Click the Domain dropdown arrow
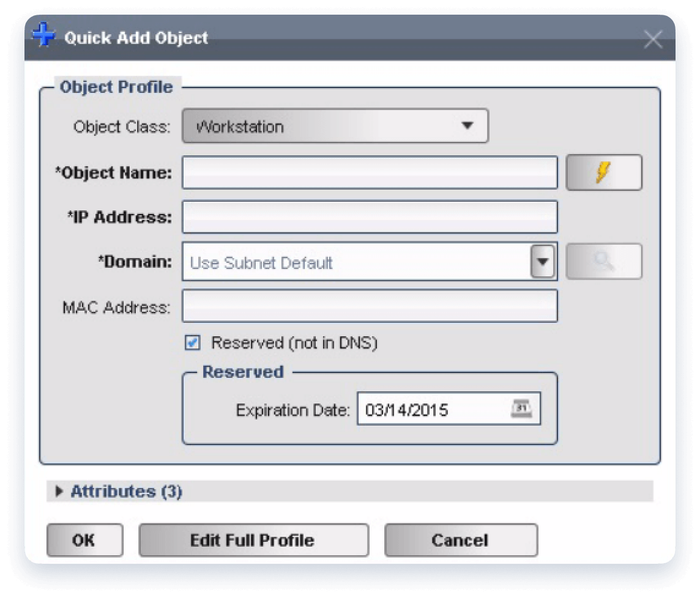 pyautogui.click(x=542, y=262)
